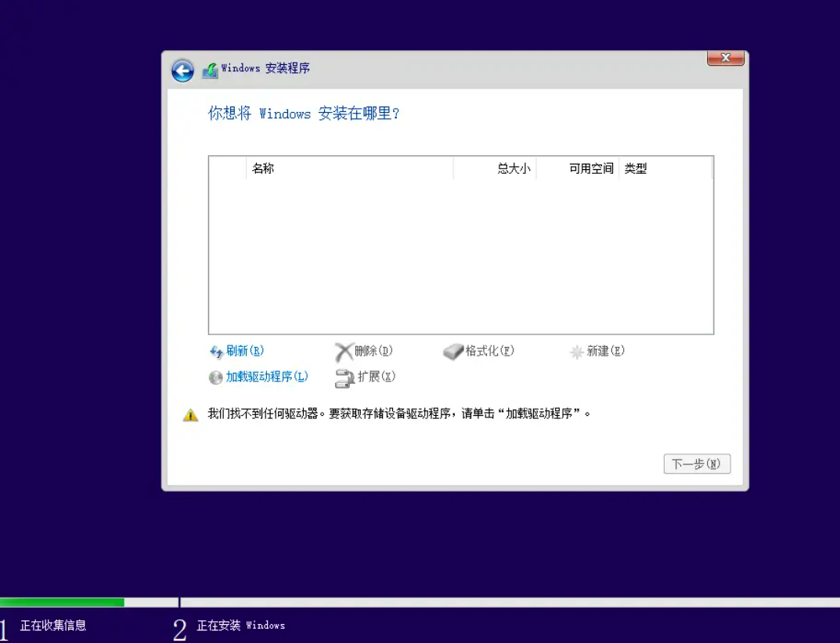
Task: Open the 加载驱动程序(L) link
Action: point(267,377)
